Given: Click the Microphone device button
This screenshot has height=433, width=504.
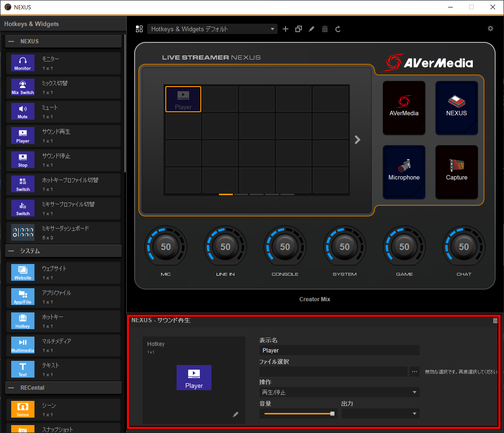Looking at the screenshot, I should 404,172.
